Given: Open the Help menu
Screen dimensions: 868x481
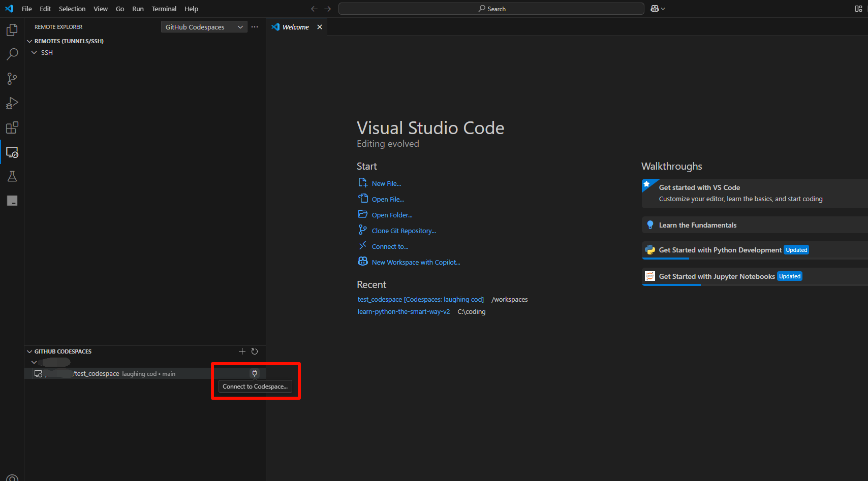Looking at the screenshot, I should 192,9.
